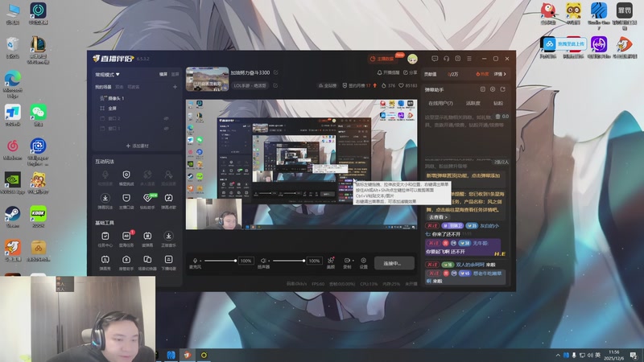Viewport: 644px width, 362px height.
Task: Select the 我的场景 tab
Action: (x=103, y=87)
